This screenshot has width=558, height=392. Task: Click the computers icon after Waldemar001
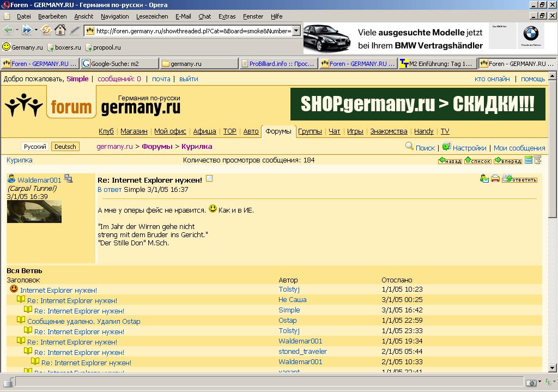pos(68,178)
